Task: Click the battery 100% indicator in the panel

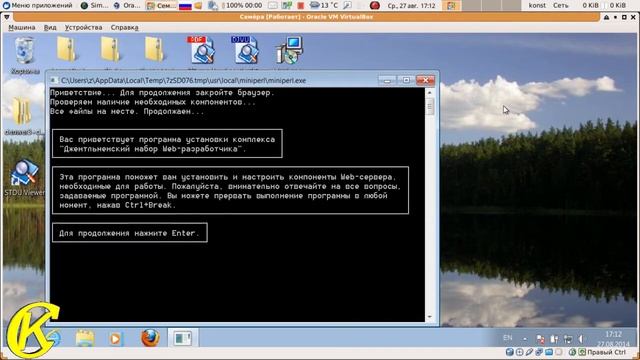Action: (242, 6)
